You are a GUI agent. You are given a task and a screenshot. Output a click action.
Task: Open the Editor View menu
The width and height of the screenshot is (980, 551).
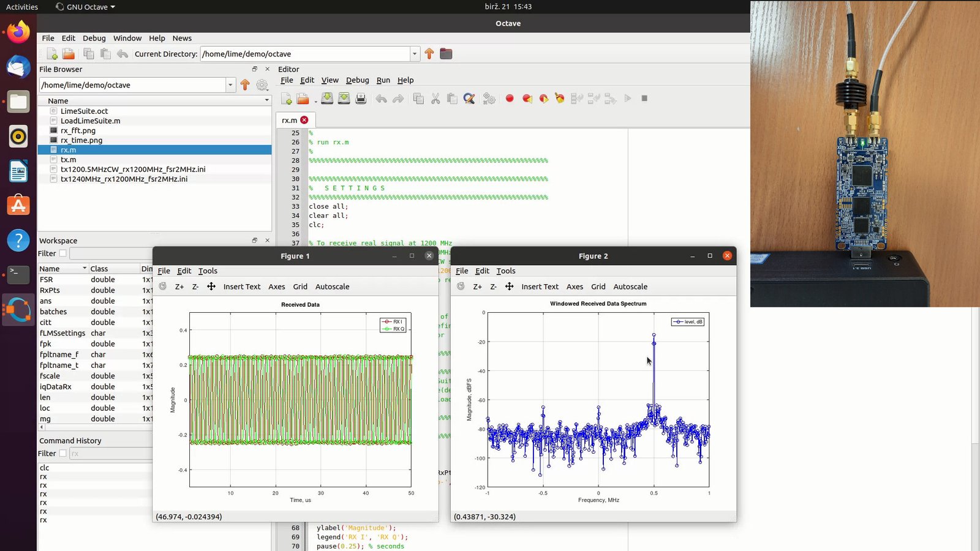(330, 80)
